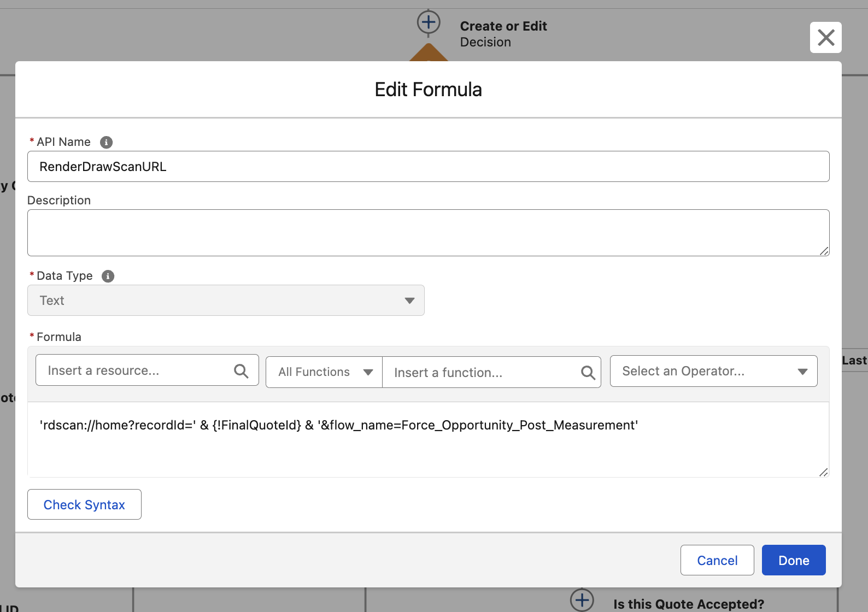Open the Data Type dropdown
The height and width of the screenshot is (612, 868).
(226, 301)
